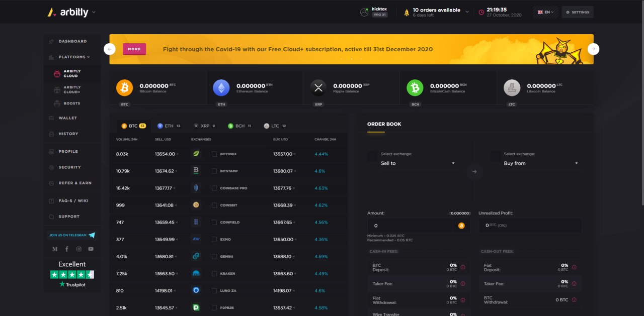Click the Bitfinex exchange logo
644x316 pixels.
coord(196,154)
